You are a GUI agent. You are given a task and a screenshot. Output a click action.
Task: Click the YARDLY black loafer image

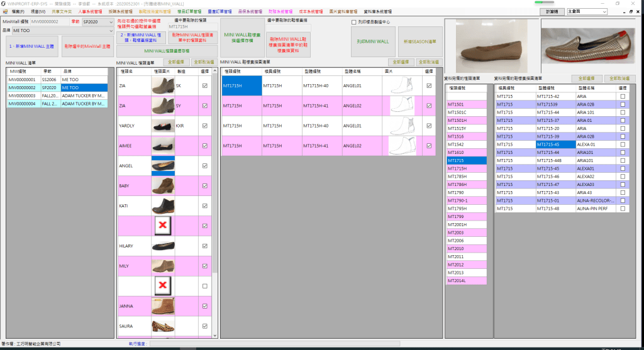[163, 126]
